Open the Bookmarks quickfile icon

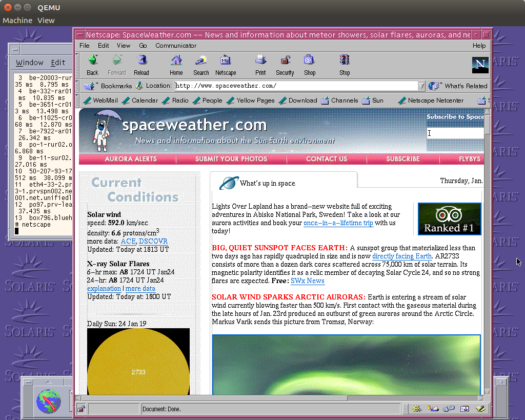pos(89,86)
